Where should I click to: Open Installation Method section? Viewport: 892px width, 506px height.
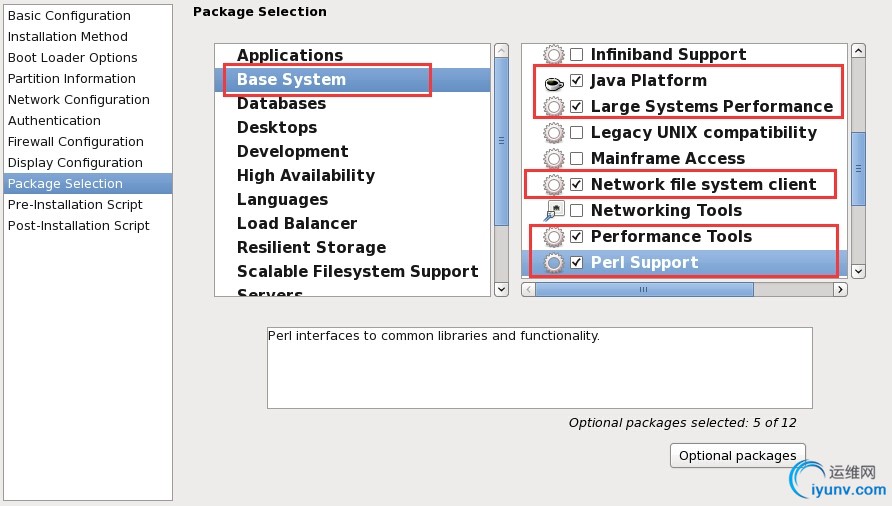pyautogui.click(x=88, y=37)
